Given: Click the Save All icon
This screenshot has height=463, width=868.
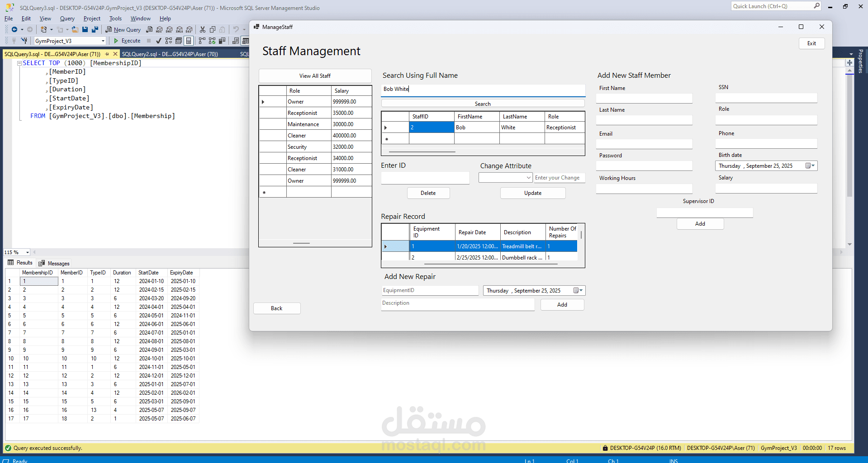Looking at the screenshot, I should (95, 29).
